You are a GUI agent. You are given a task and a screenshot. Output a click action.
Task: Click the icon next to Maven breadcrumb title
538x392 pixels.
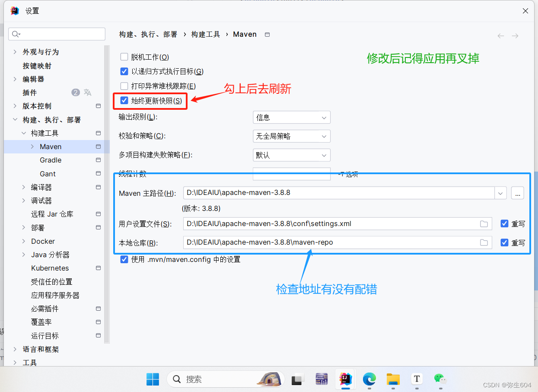coord(267,35)
